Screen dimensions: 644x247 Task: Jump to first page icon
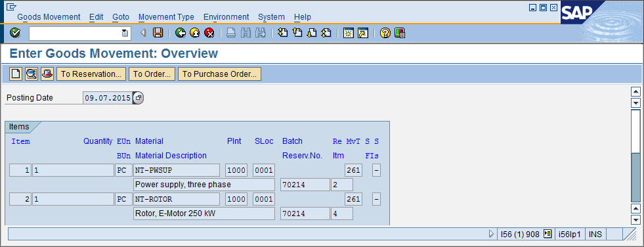point(282,33)
